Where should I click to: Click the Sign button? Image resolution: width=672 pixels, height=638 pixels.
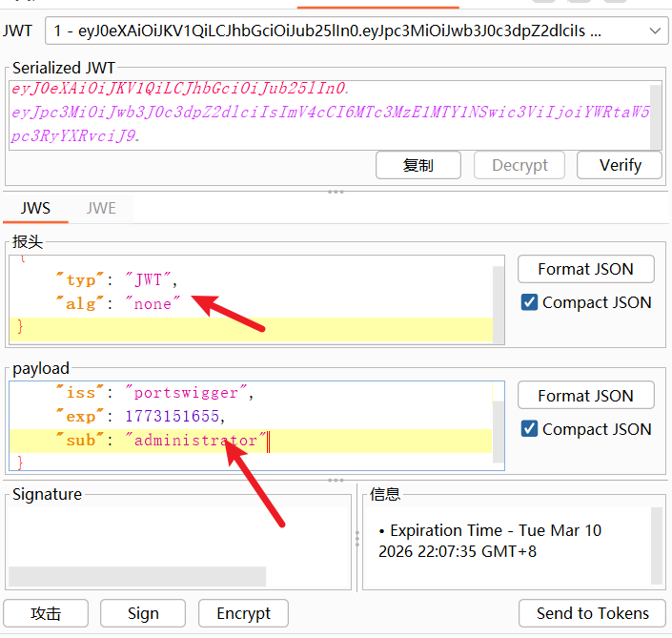tap(143, 613)
